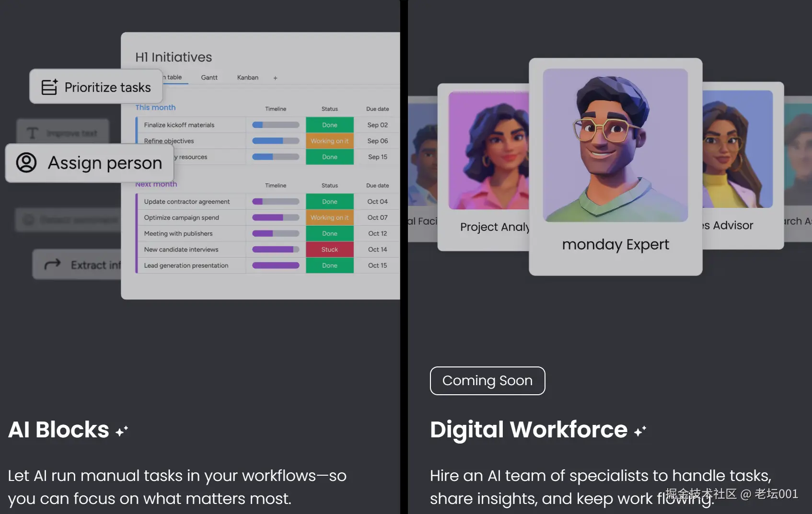812x514 pixels.
Task: Click the "Refine objectives" row name
Action: coord(169,141)
